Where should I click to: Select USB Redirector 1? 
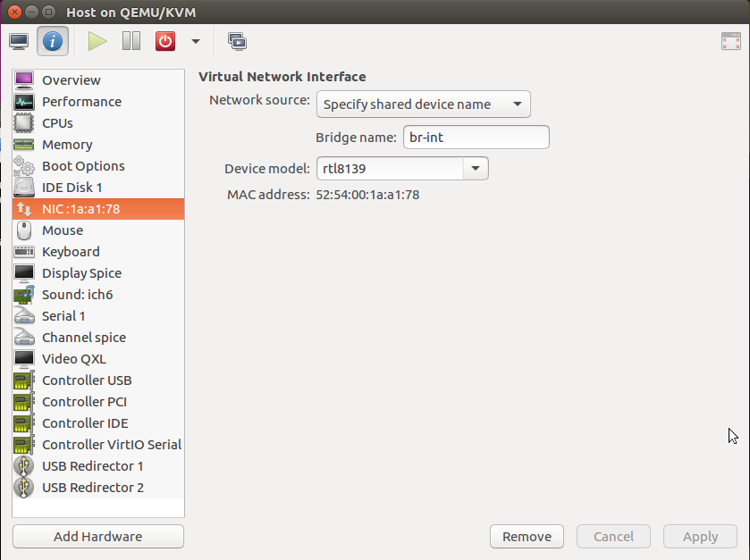pyautogui.click(x=98, y=466)
